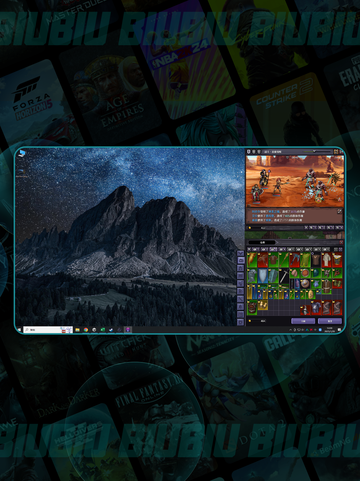The width and height of the screenshot is (360, 481).
Task: Click the shield icon in game title bar
Action: (x=248, y=152)
